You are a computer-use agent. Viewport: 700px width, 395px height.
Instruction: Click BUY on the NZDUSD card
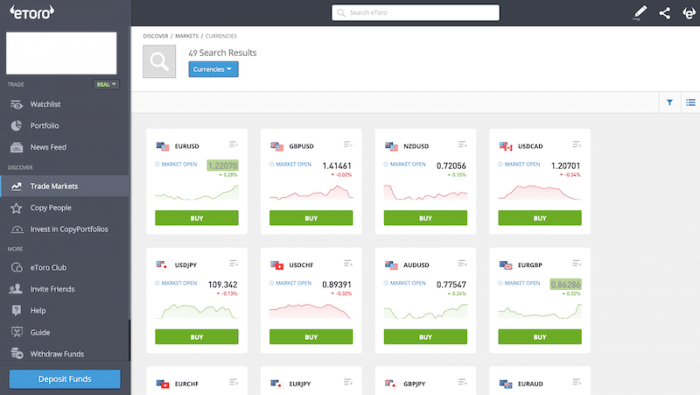[x=425, y=218]
